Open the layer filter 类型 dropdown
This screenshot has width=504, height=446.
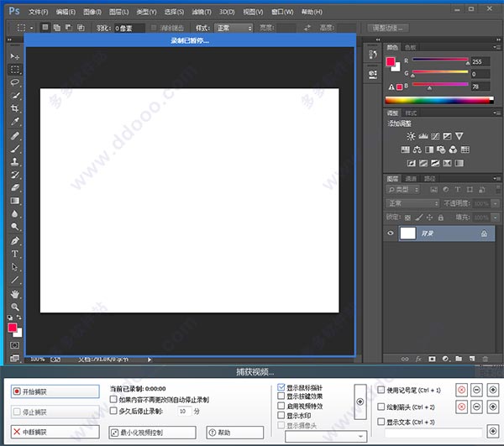[402, 190]
